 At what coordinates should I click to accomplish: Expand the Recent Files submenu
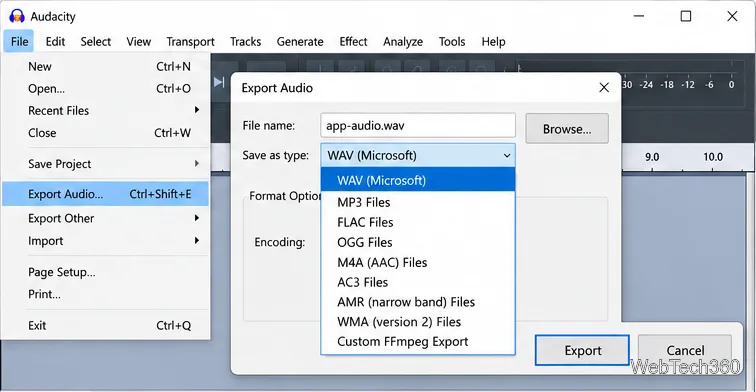coord(106,110)
